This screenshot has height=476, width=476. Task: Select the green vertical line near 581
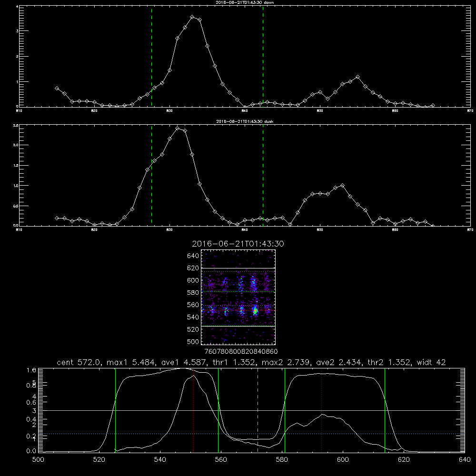[285, 410]
